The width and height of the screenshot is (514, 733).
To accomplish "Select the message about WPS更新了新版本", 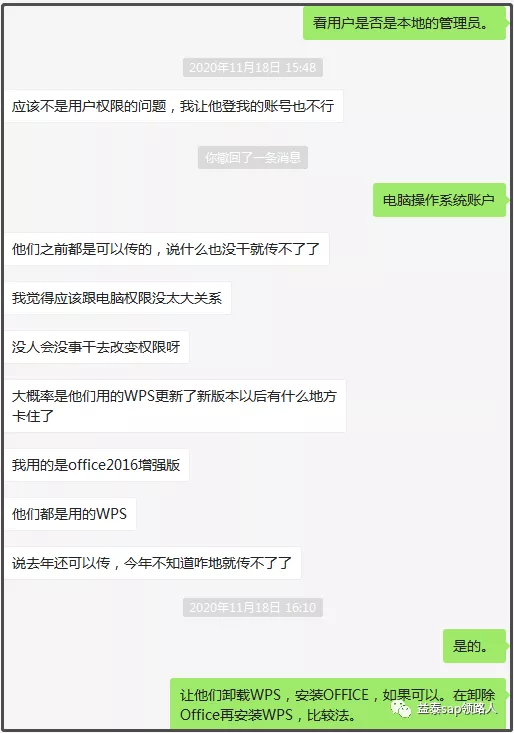I will coord(175,406).
